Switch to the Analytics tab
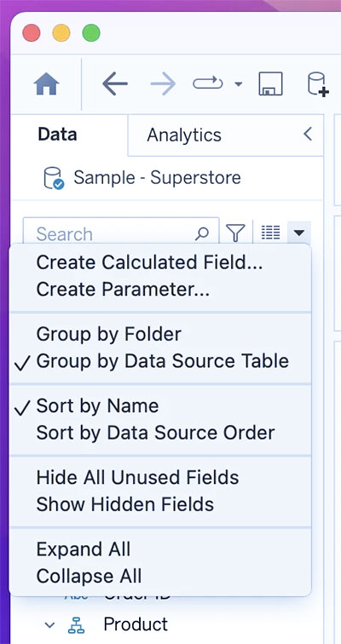 click(184, 135)
